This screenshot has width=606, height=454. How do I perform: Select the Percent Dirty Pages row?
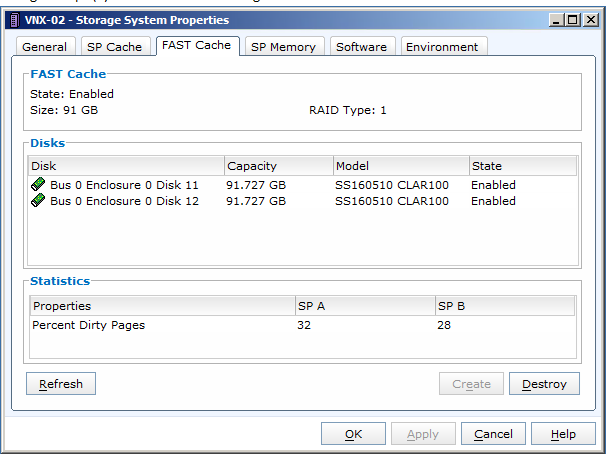click(x=303, y=325)
